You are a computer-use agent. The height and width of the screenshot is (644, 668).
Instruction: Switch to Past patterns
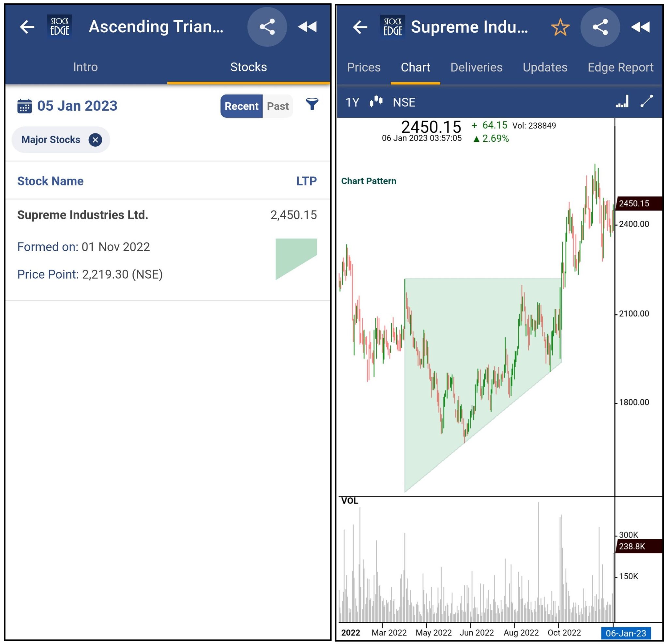click(278, 106)
